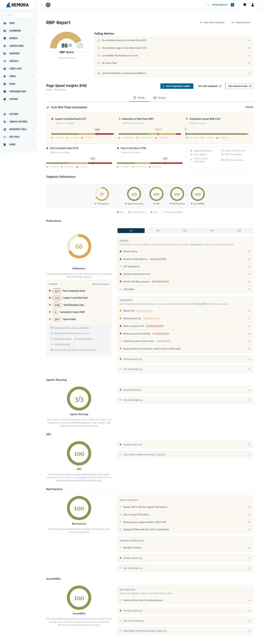Click the SEO 100 summary gauge
This screenshot has width=263, height=644.
(x=156, y=194)
